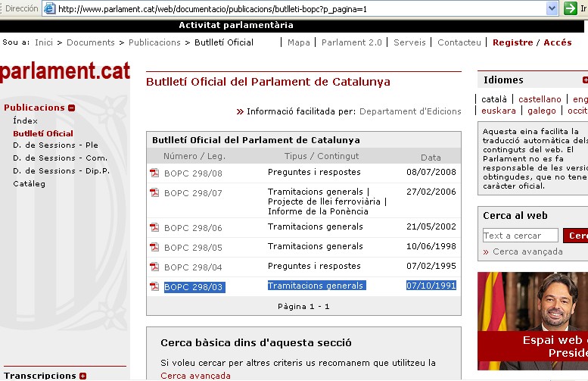This screenshot has height=381, width=588.
Task: Open the address bar dropdown arrow
Action: tap(552, 8)
